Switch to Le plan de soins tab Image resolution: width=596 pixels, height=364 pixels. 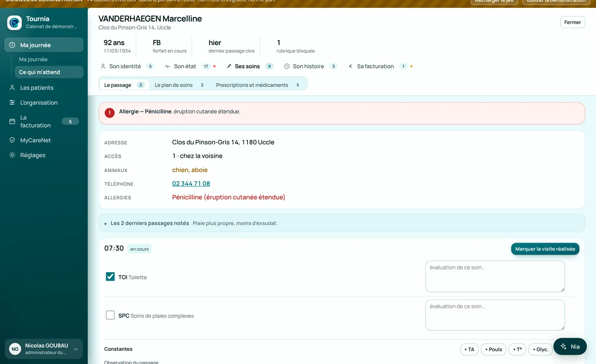point(179,85)
